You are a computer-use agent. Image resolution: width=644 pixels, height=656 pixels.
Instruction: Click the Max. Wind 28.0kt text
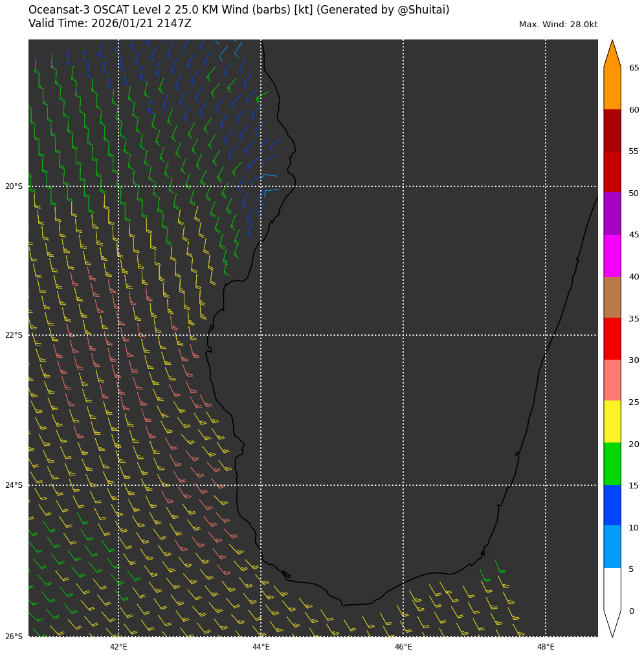click(558, 25)
